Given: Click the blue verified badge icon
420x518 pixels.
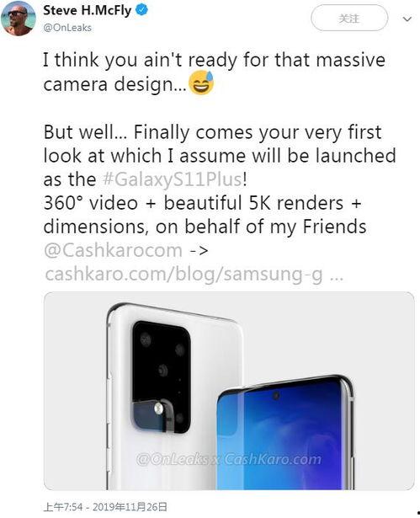Looking at the screenshot, I should click(142, 10).
